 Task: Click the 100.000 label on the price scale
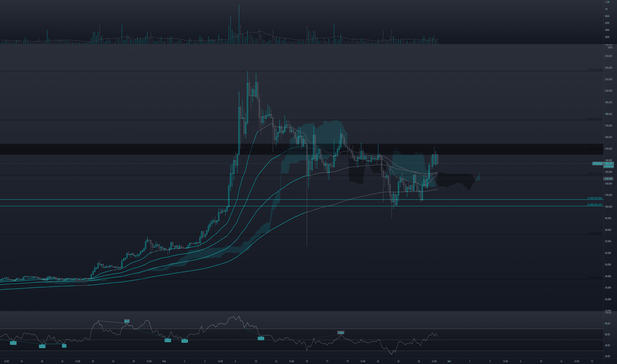pos(608,206)
